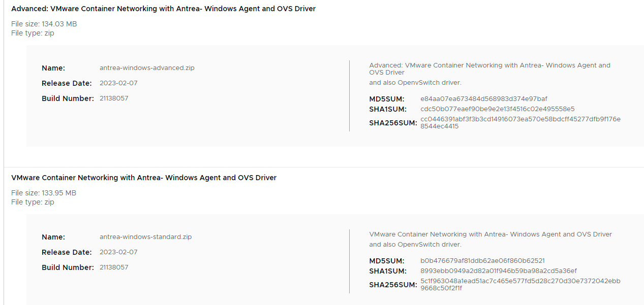The image size is (644, 305).
Task: Click the standard package MD5SUM hash value
Action: (482, 261)
